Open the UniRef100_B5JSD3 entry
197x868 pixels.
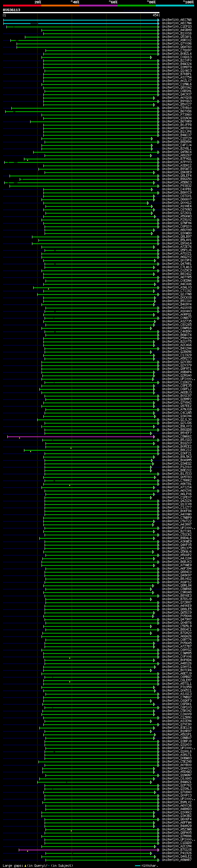[177, 440]
